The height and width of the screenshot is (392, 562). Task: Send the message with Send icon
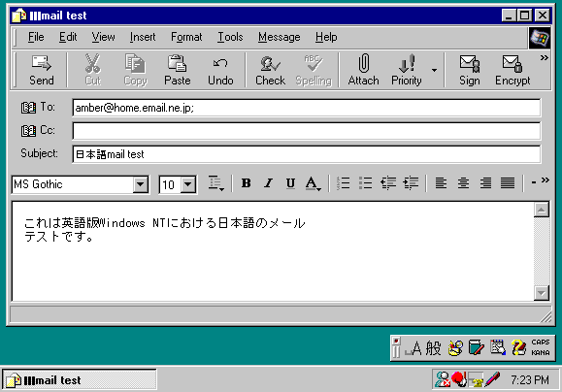coord(41,70)
